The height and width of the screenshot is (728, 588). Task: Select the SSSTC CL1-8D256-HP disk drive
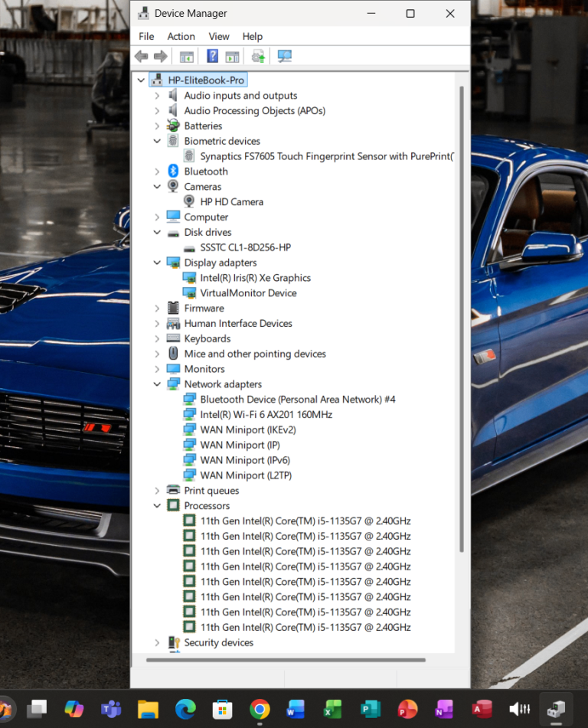pos(245,248)
